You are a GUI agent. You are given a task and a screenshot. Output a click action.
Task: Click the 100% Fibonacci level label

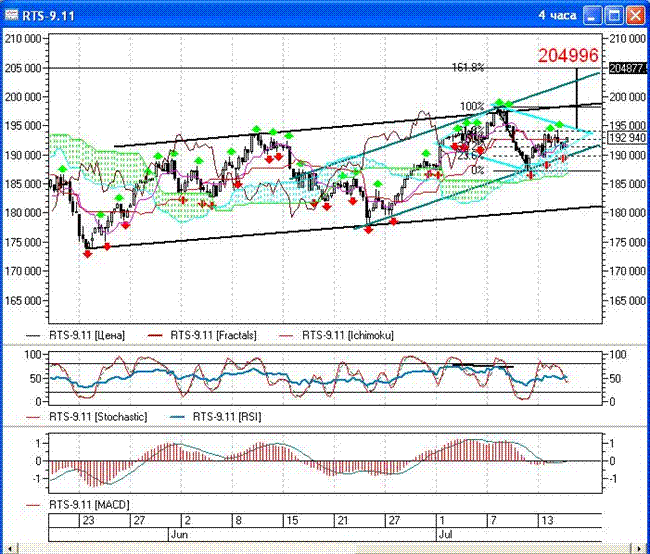click(x=472, y=106)
